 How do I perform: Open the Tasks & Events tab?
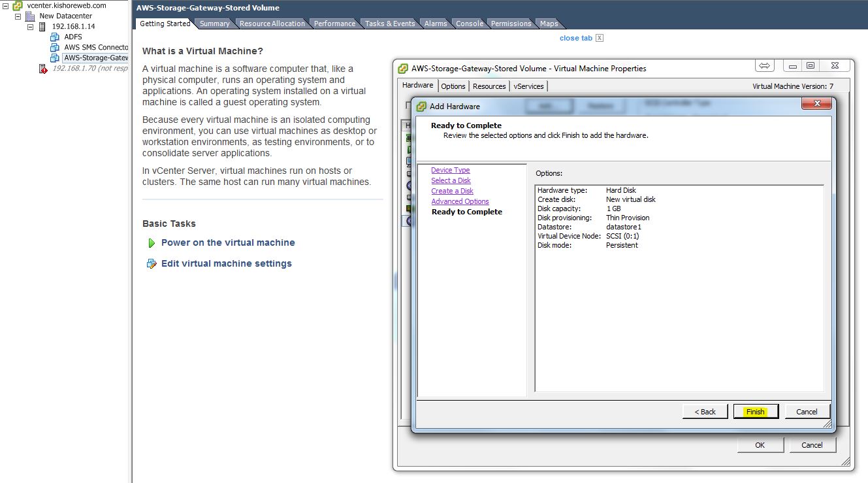click(389, 24)
